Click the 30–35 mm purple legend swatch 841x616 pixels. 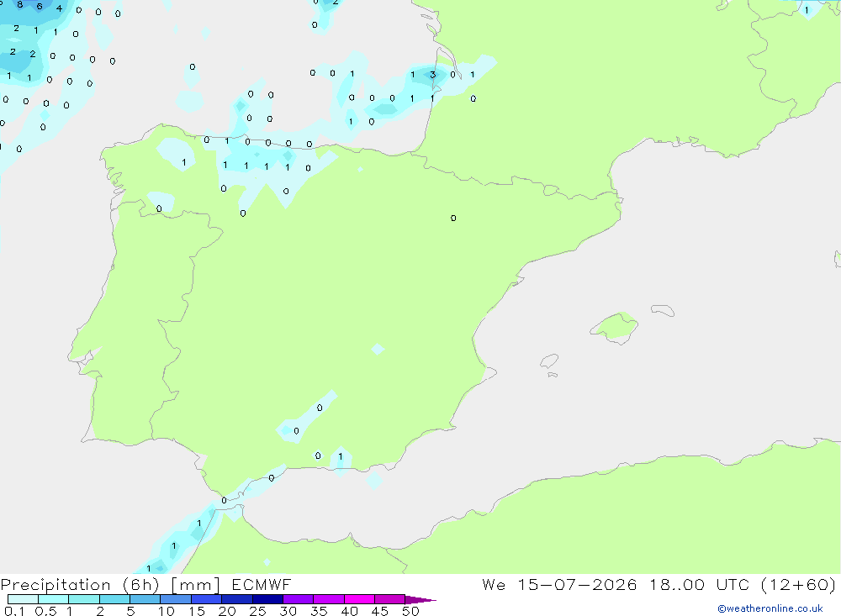pyautogui.click(x=298, y=599)
